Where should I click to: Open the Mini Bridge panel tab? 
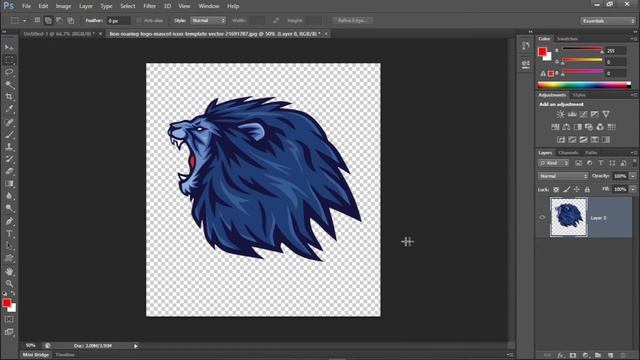[36, 355]
